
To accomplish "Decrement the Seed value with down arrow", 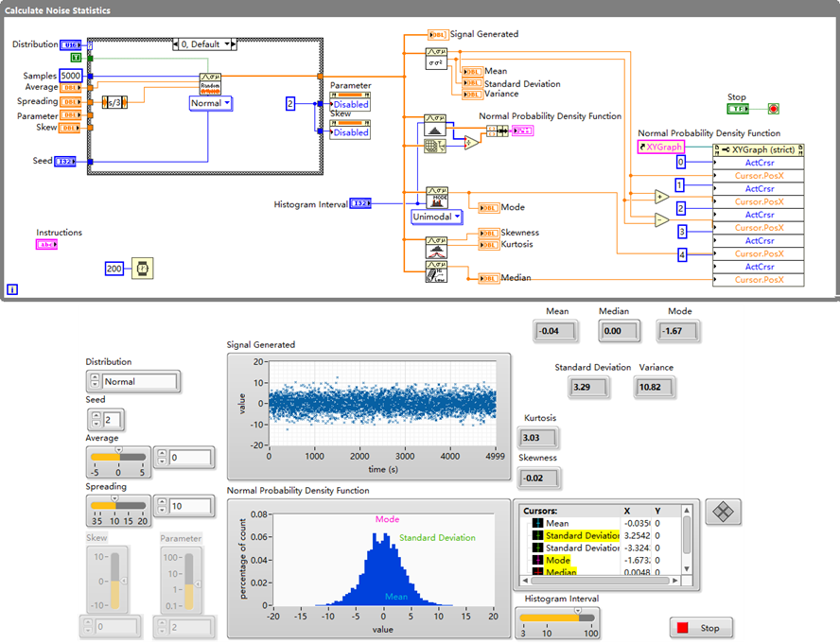I will [x=96, y=424].
